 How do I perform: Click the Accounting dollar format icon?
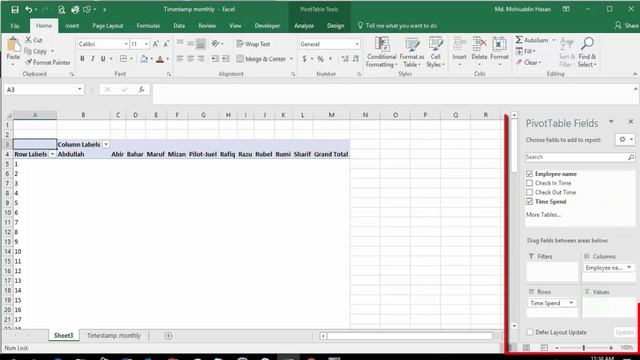pos(304,59)
